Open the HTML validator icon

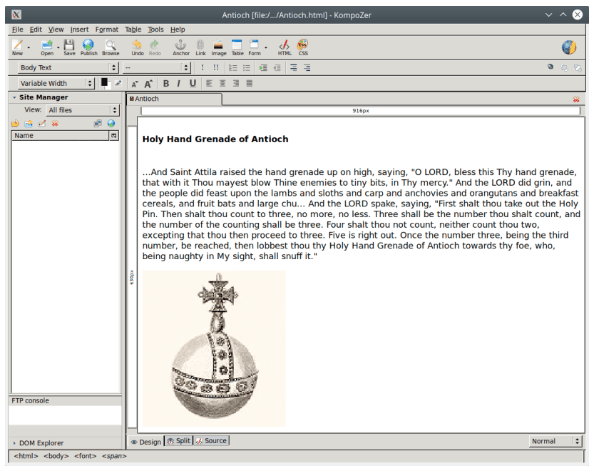(x=284, y=47)
